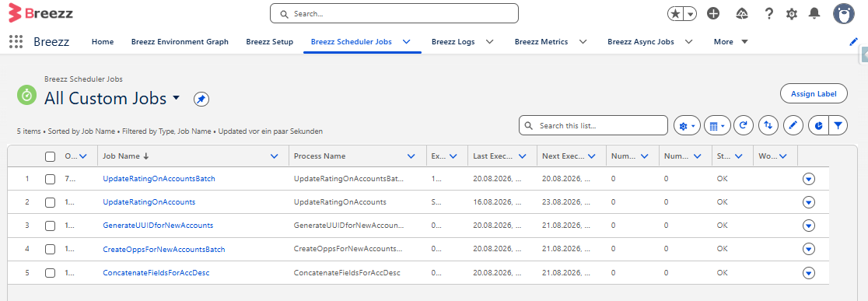This screenshot has width=868, height=301.
Task: Check the select-all rows checkbox
Action: click(51, 156)
